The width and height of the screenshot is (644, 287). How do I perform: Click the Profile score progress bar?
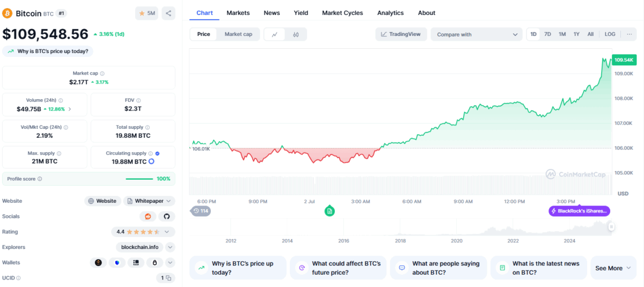coord(139,179)
